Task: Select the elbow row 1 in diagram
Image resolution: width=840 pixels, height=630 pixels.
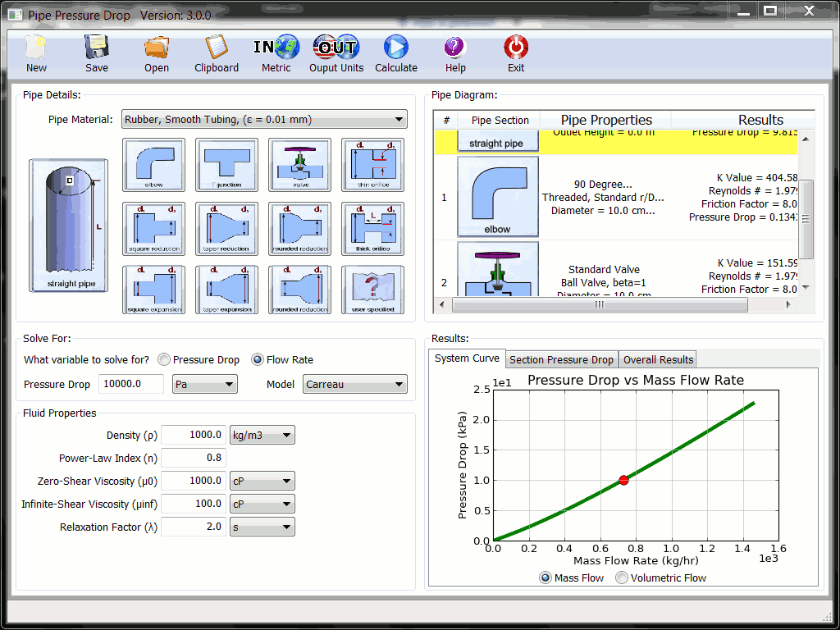Action: point(615,197)
